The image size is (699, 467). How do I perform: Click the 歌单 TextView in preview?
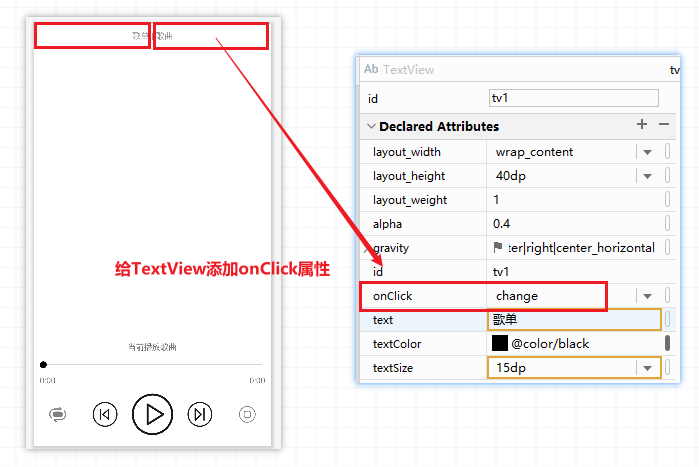point(140,36)
